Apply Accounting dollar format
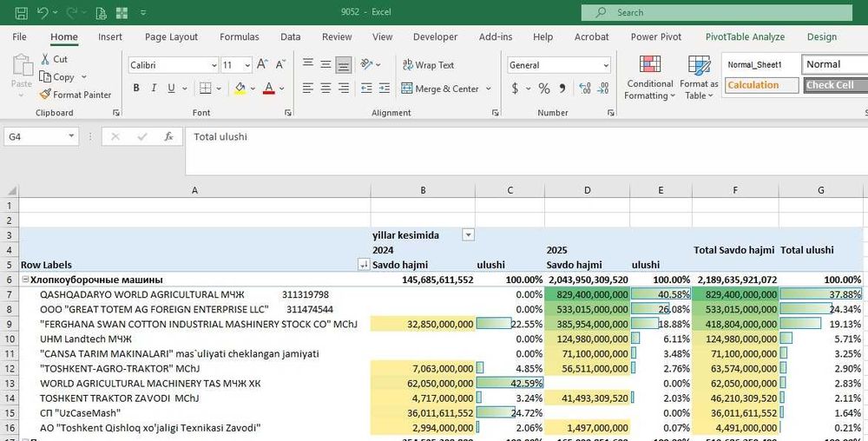Viewport: 868px width, 441px height. tap(515, 89)
